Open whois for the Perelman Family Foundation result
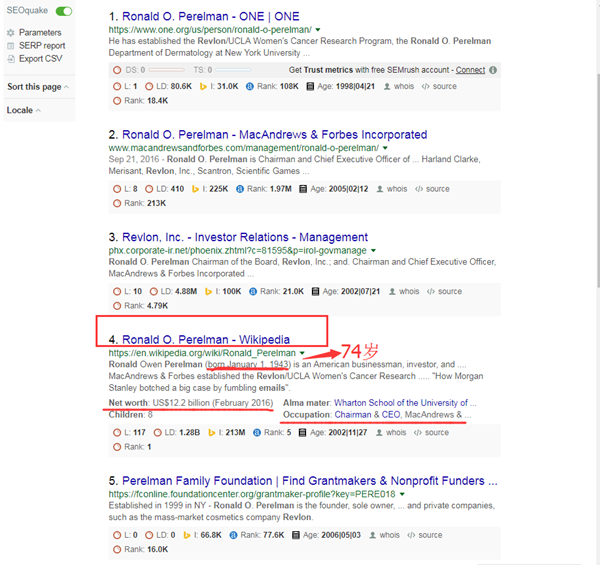Viewport: 600px width, 565px height. tap(384, 535)
